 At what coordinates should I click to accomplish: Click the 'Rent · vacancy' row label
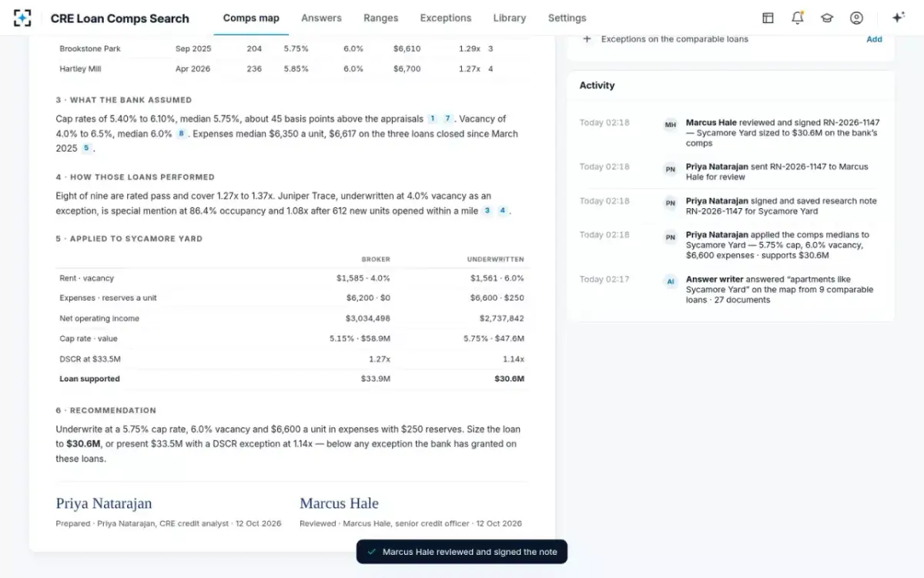click(86, 278)
